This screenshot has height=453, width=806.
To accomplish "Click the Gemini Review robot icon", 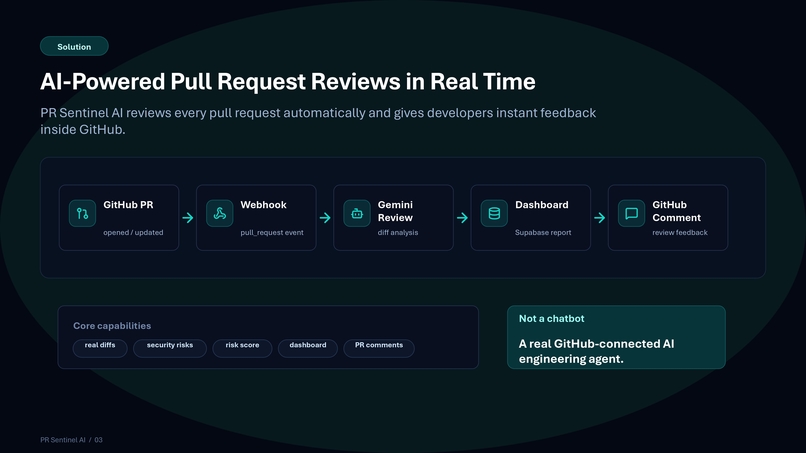I will 357,213.
